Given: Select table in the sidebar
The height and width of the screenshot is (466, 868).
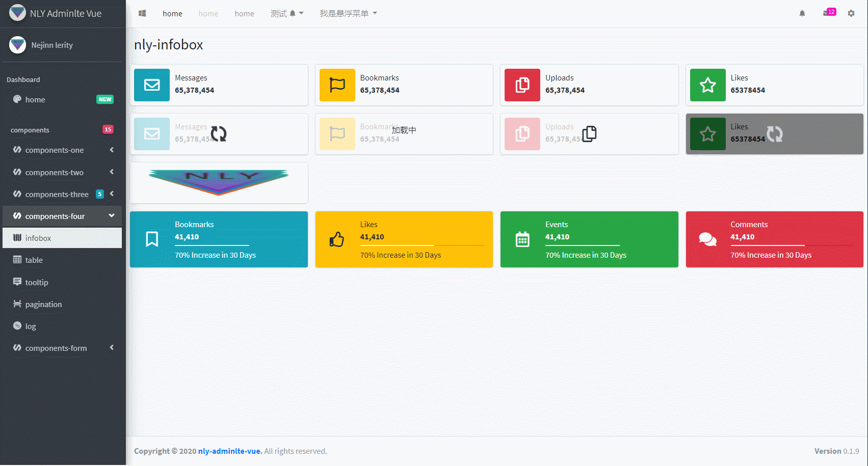Looking at the screenshot, I should tap(34, 260).
